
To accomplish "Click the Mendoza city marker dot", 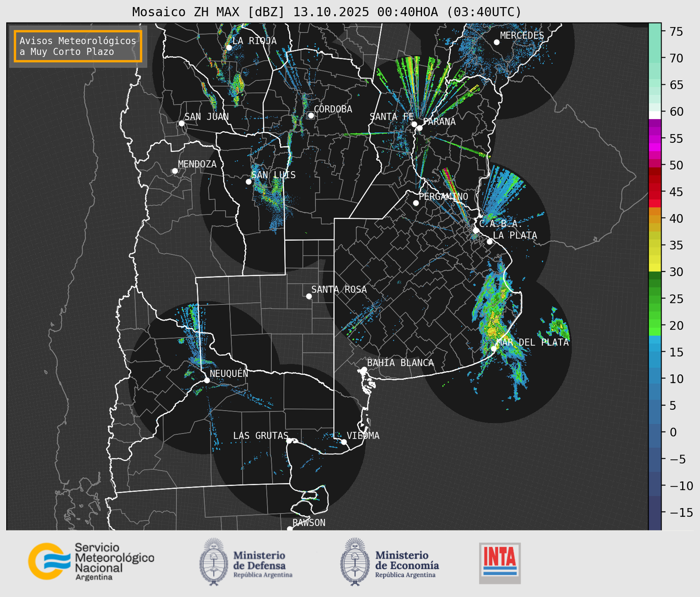I will pyautogui.click(x=175, y=171).
